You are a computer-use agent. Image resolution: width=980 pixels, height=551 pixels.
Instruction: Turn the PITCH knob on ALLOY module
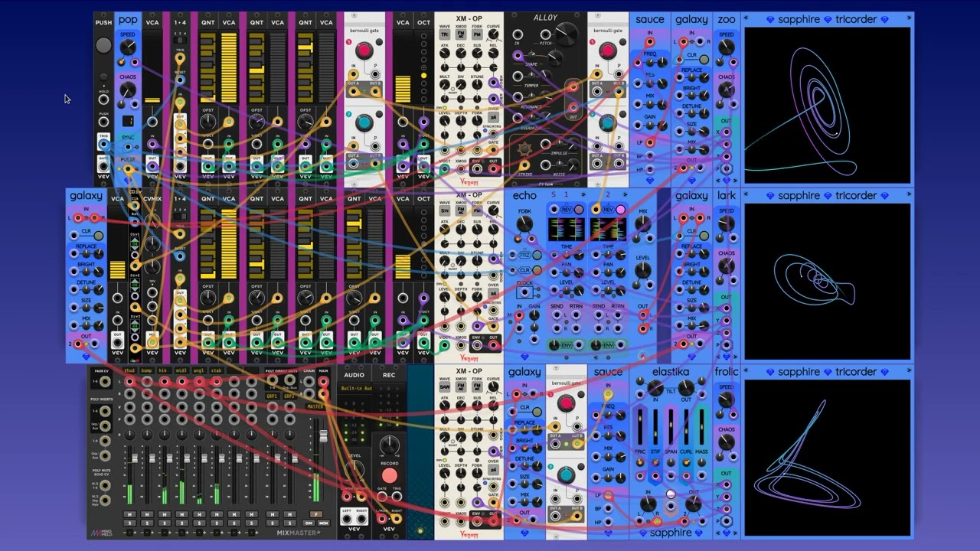pyautogui.click(x=567, y=33)
